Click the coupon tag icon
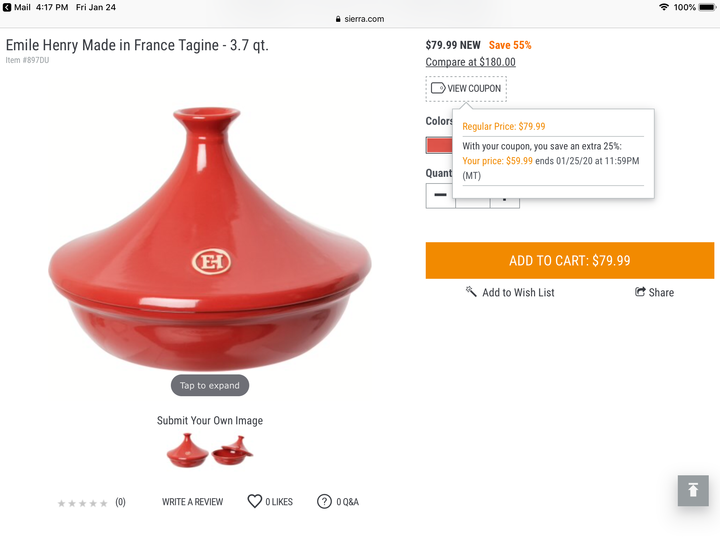 (438, 88)
